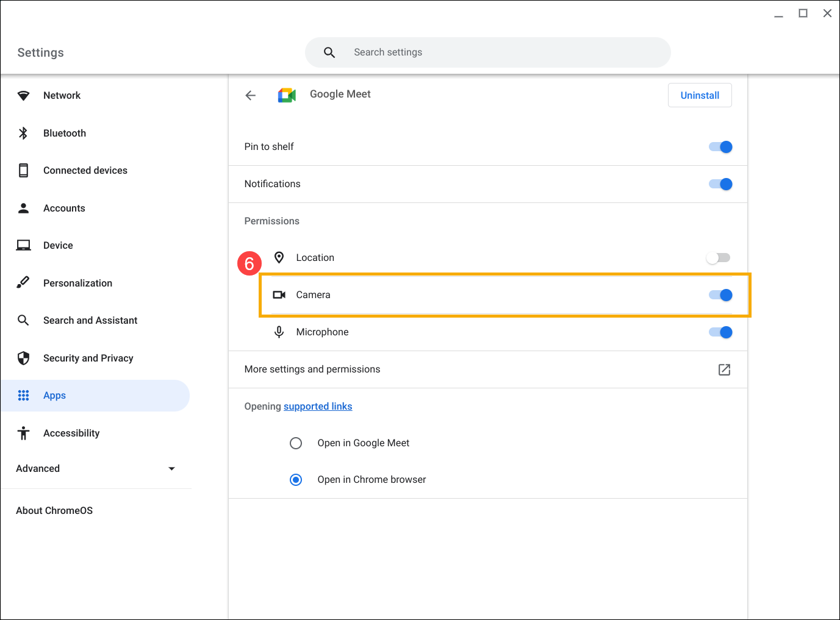Disable the Notifications toggle
The height and width of the screenshot is (620, 840).
(720, 184)
